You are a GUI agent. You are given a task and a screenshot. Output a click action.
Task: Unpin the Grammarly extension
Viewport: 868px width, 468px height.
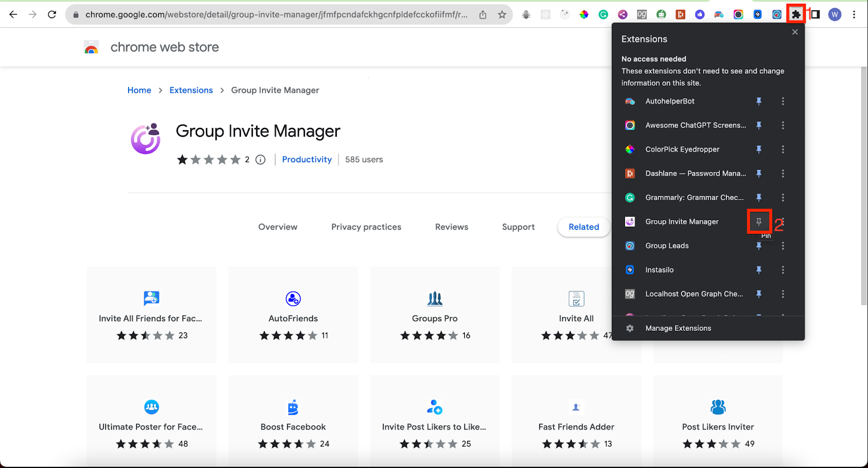759,197
